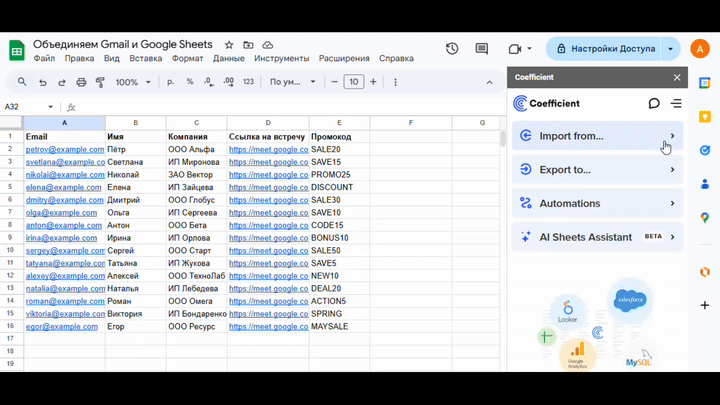Viewport: 720px width, 405px height.
Task: Open version history clock icon
Action: tap(452, 49)
